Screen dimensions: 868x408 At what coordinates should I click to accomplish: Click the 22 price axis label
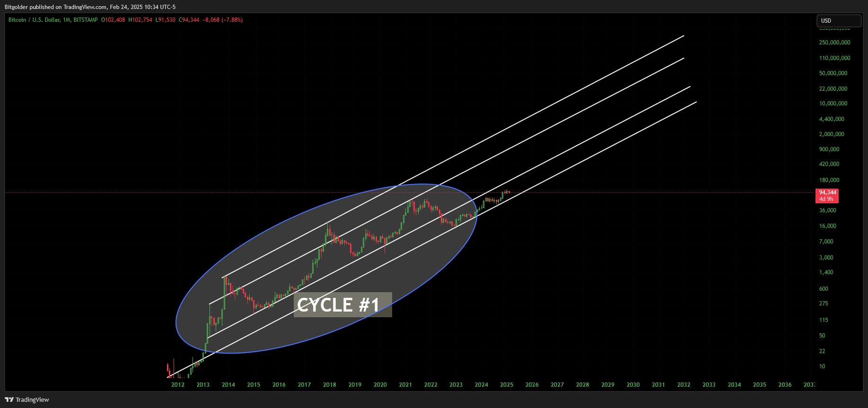(822, 351)
